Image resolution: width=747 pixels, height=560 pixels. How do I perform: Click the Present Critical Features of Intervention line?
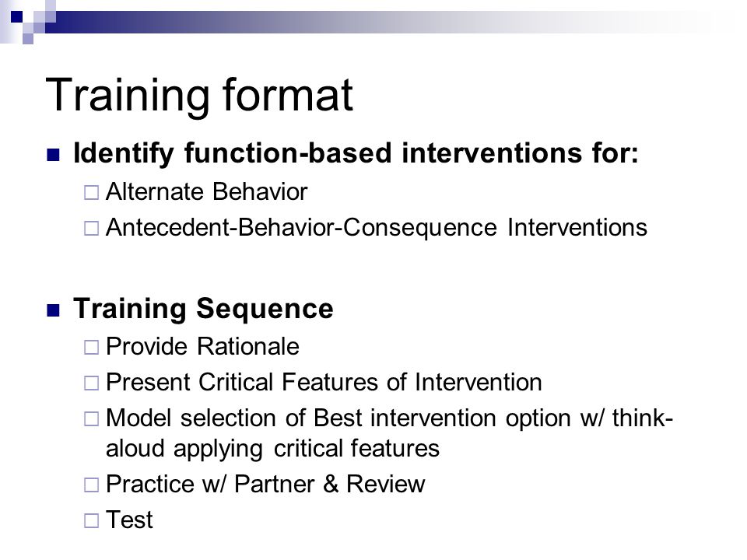[324, 382]
